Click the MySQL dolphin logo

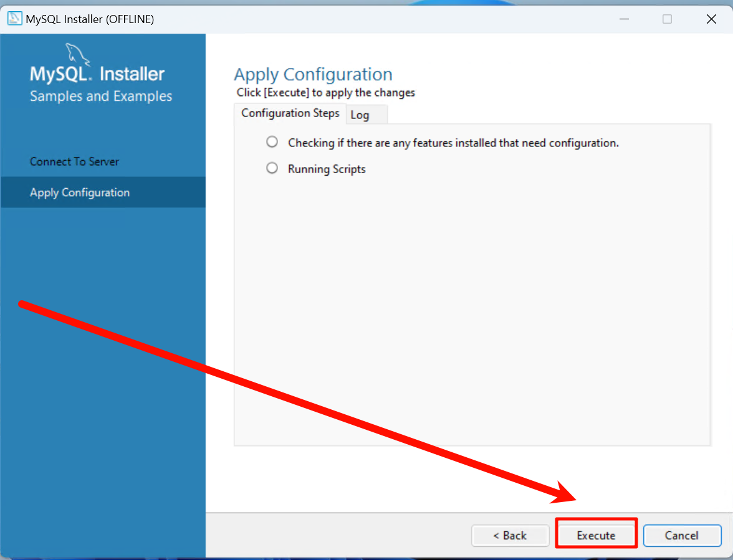[77, 54]
